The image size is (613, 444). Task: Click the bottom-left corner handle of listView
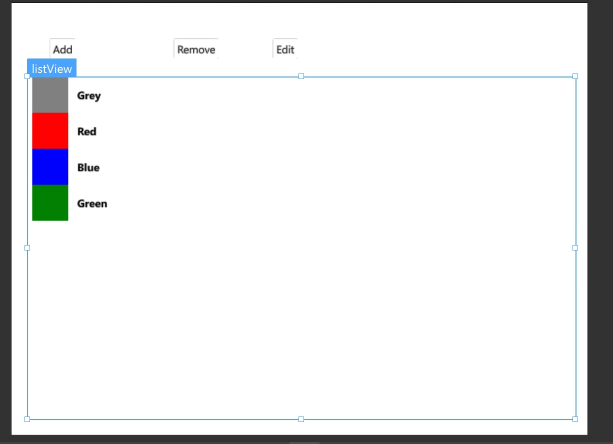(27, 419)
